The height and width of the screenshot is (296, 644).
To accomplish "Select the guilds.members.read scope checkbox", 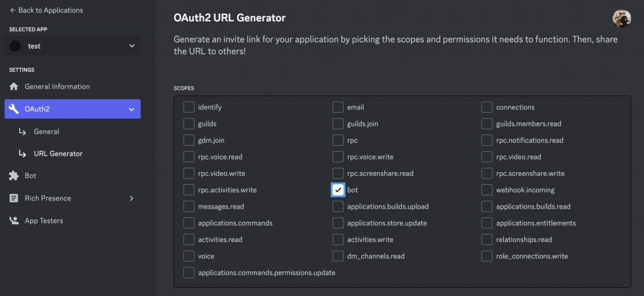I will 487,124.
